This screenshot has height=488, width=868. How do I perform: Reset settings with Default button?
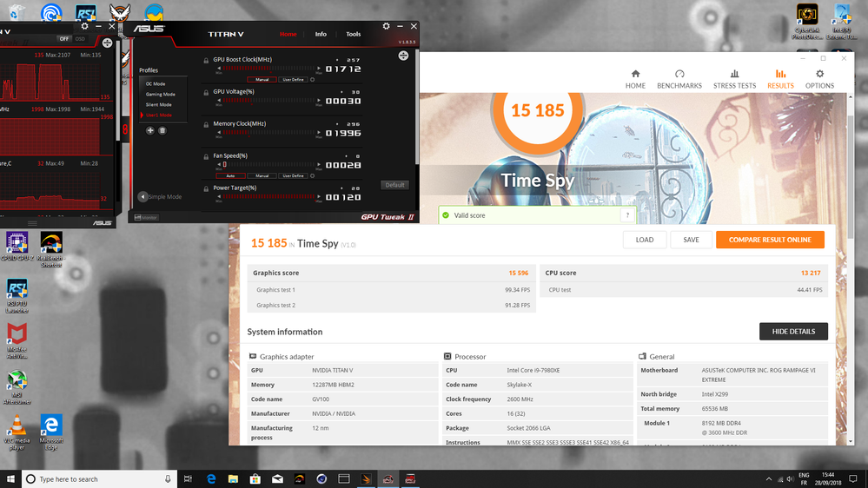coord(394,185)
